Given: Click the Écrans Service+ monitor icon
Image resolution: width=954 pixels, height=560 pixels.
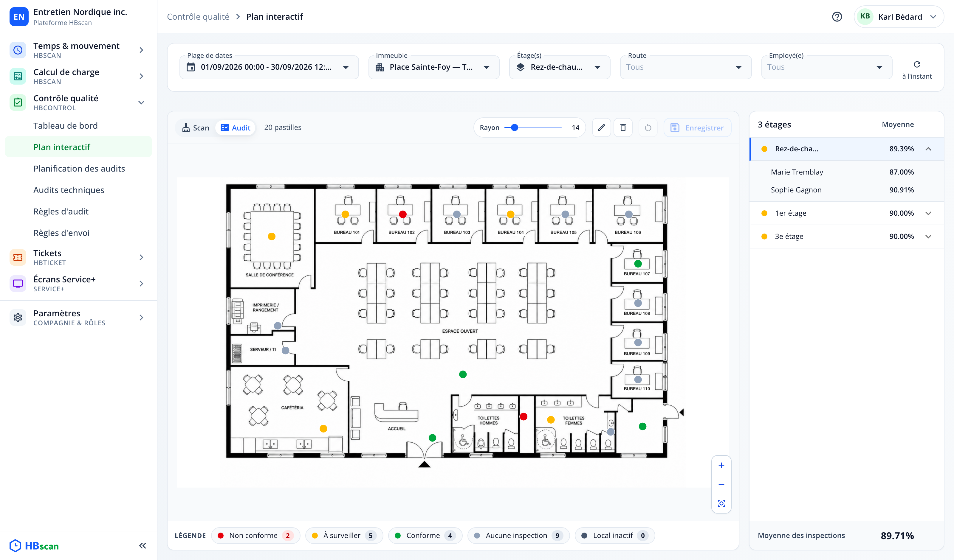Looking at the screenshot, I should [x=17, y=283].
